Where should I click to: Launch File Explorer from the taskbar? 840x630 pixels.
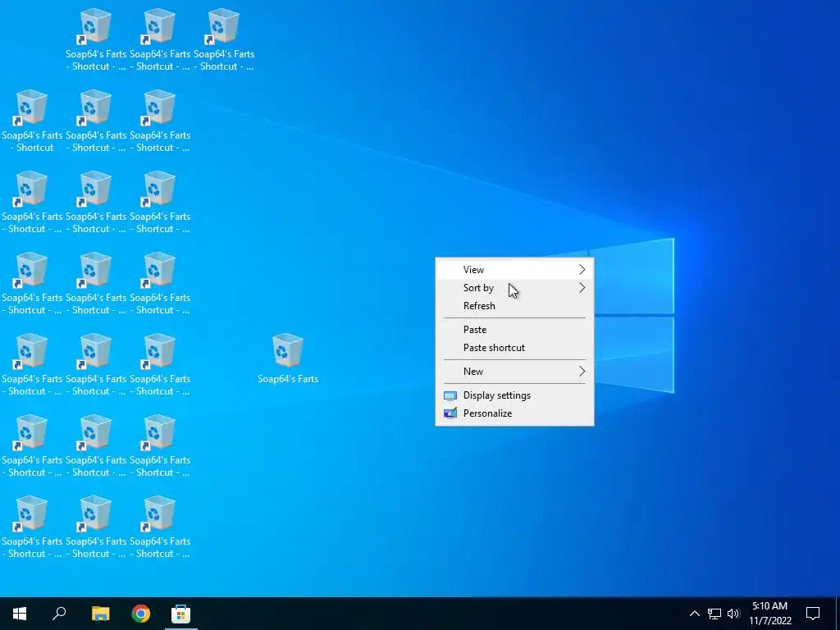[x=100, y=614]
